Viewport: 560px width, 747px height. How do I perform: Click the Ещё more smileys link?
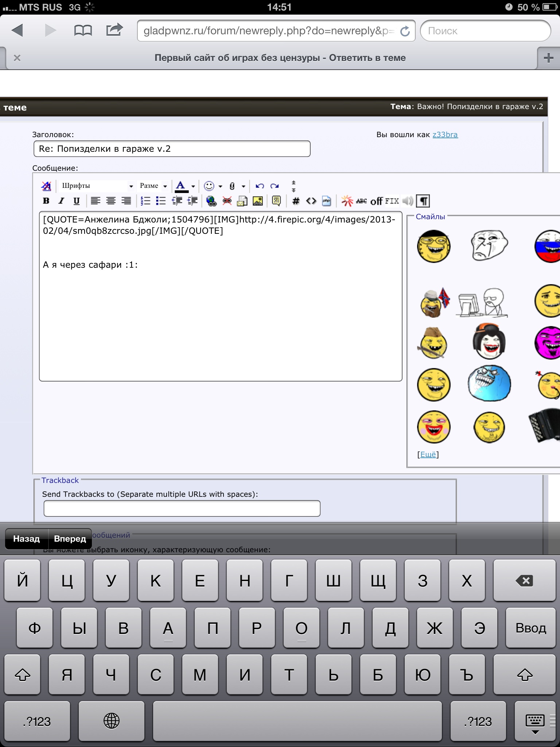click(428, 454)
